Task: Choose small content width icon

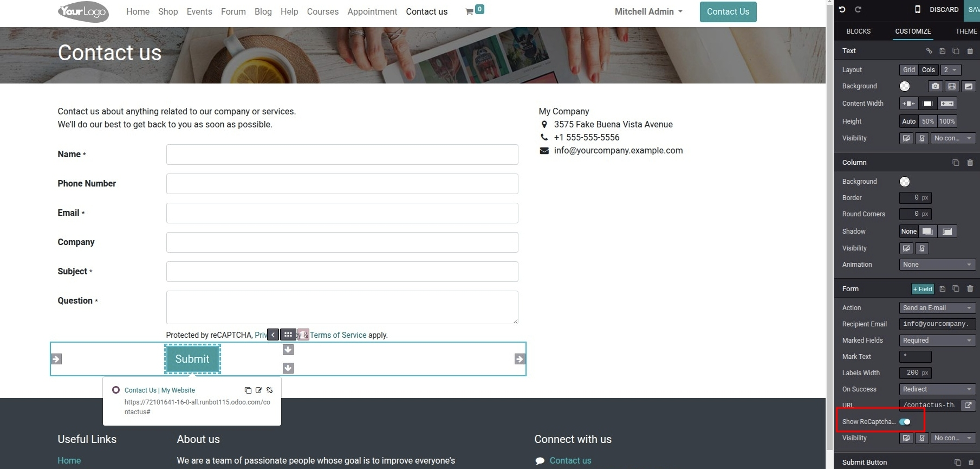Action: coord(908,104)
